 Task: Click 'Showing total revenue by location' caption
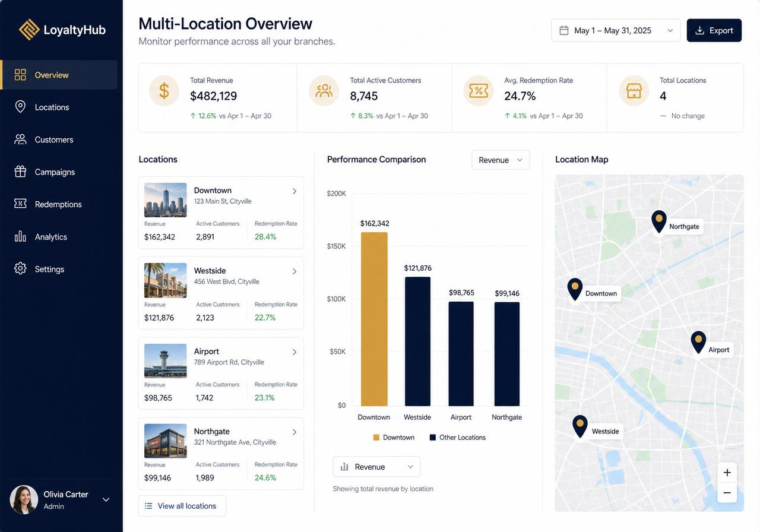coord(383,489)
